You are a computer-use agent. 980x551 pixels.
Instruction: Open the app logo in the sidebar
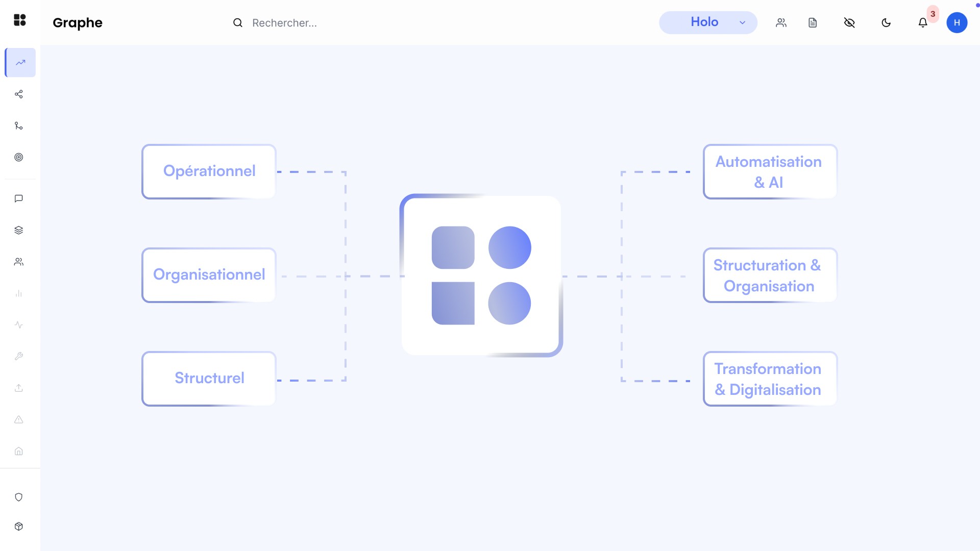19,20
